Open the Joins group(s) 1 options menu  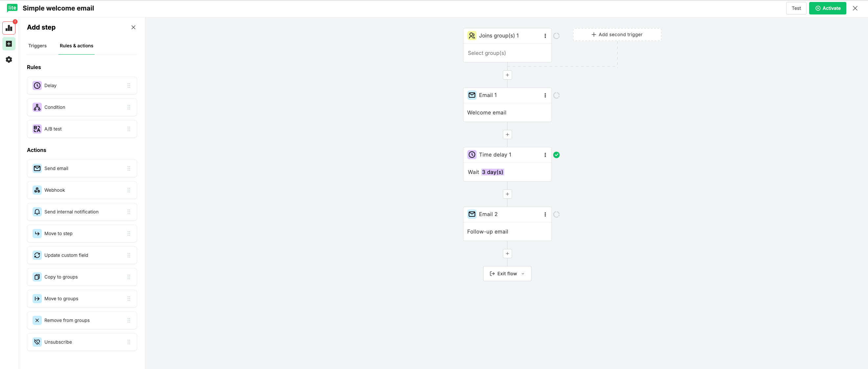pos(545,36)
